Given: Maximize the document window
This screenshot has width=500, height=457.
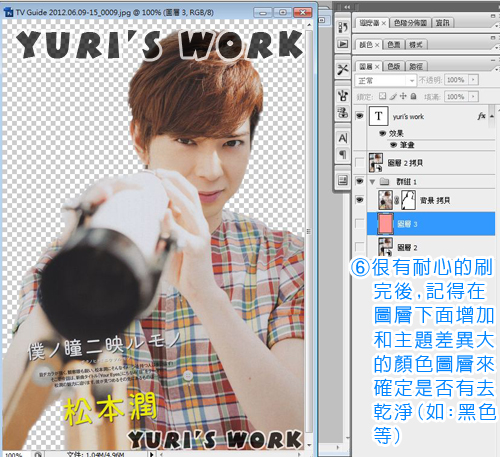Looking at the screenshot, I should tap(283, 12).
